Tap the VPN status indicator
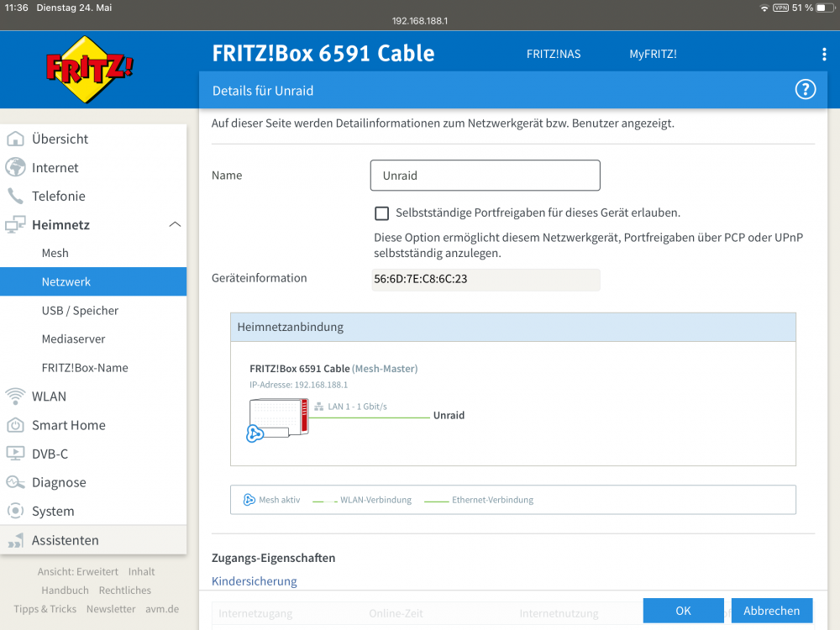Screen dimensions: 840x630 tap(780, 8)
